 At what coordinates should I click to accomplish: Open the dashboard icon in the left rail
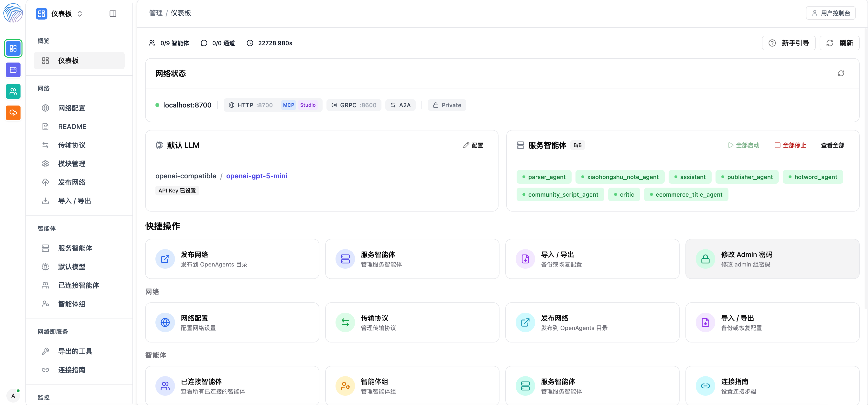pos(13,48)
